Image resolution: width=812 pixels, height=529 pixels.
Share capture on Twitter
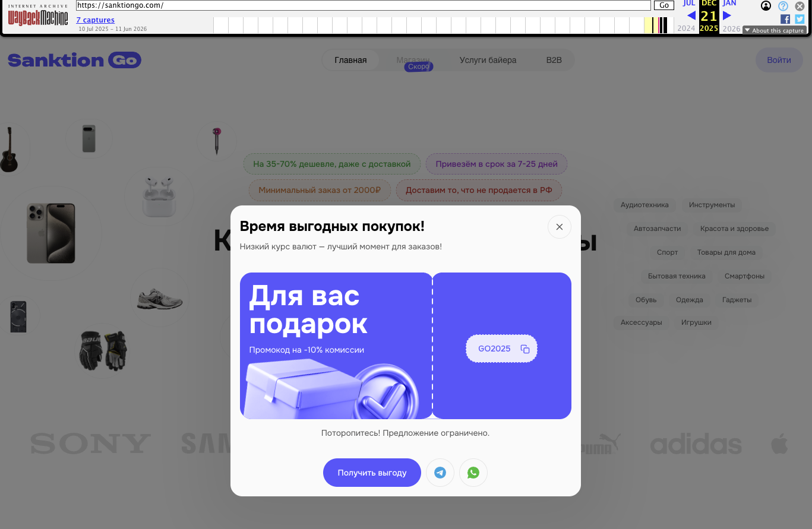pos(800,19)
